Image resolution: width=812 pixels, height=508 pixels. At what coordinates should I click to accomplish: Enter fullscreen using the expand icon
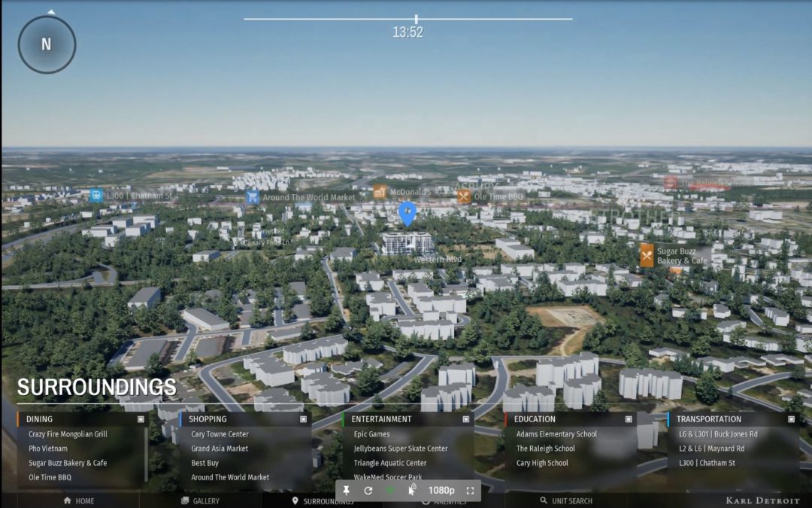[470, 491]
